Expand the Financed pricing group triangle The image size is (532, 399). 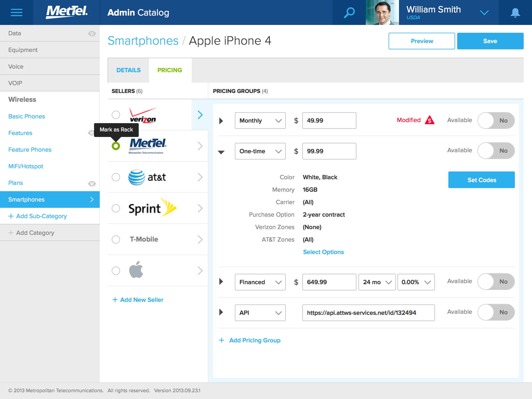(221, 282)
